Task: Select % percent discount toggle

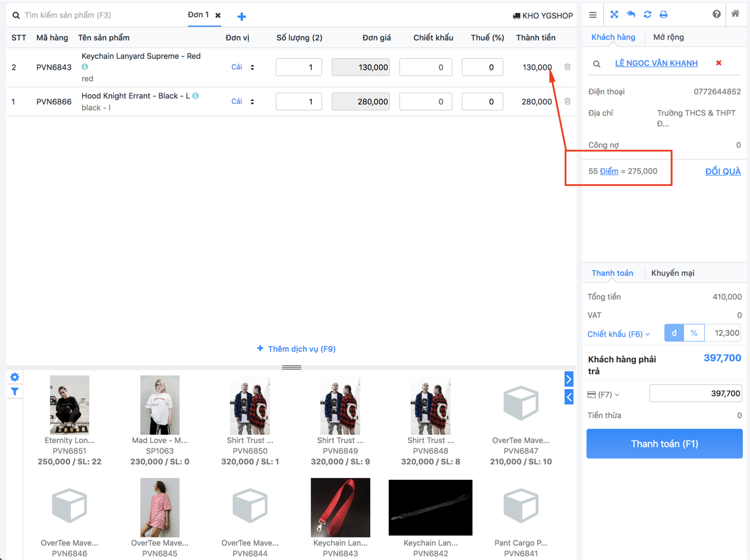Action: [694, 333]
